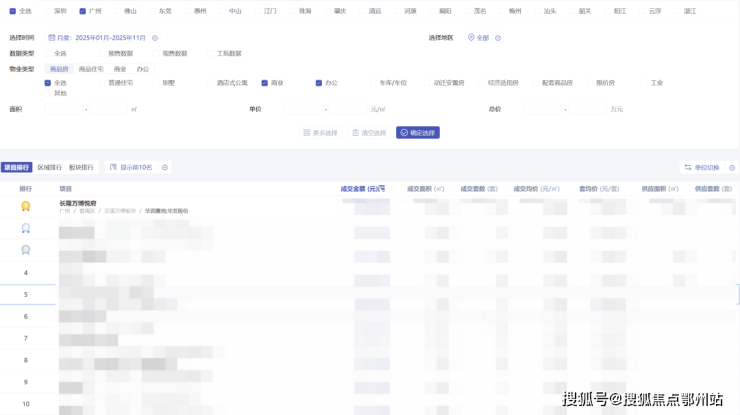Viewport: 740px width, 415px height.
Task: Click the gold first-place medal icon
Action: click(x=25, y=206)
